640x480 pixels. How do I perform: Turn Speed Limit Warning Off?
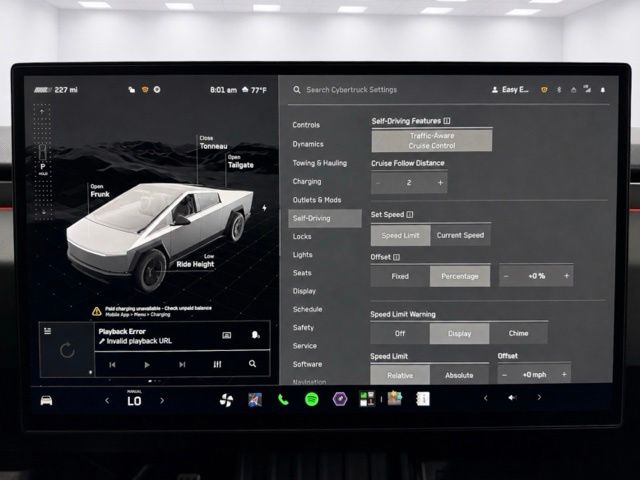tap(400, 333)
